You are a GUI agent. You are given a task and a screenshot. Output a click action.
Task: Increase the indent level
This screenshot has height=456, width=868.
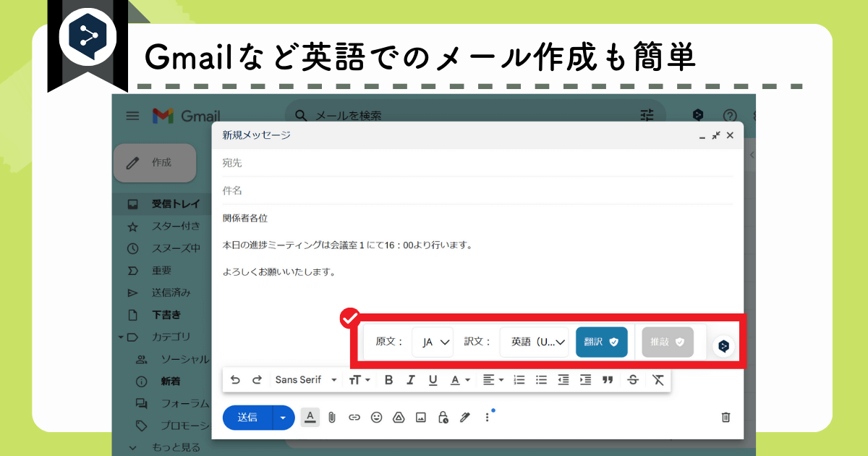586,380
